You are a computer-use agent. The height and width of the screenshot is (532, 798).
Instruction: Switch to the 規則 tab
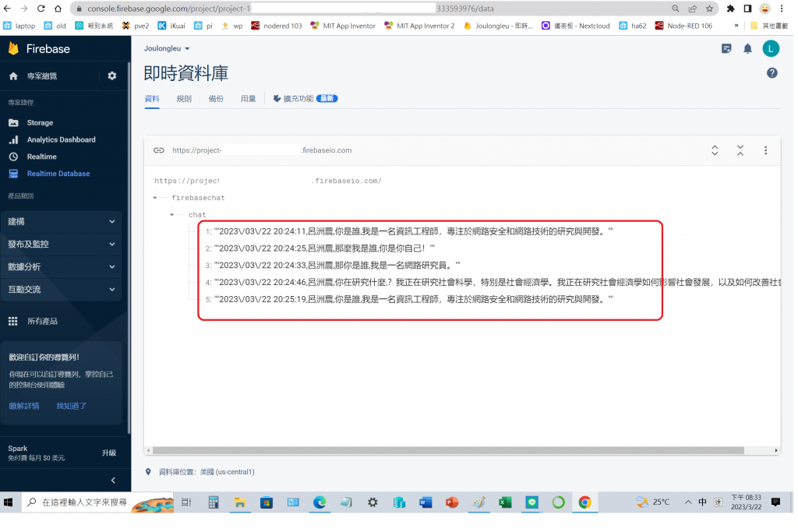pos(184,99)
